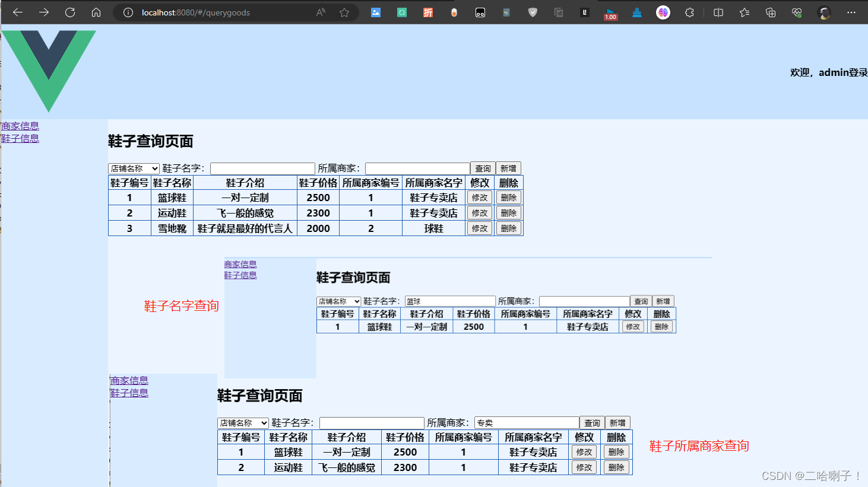The height and width of the screenshot is (487, 868).
Task: Click 修改 for 运动鞋 row on main page
Action: click(480, 213)
